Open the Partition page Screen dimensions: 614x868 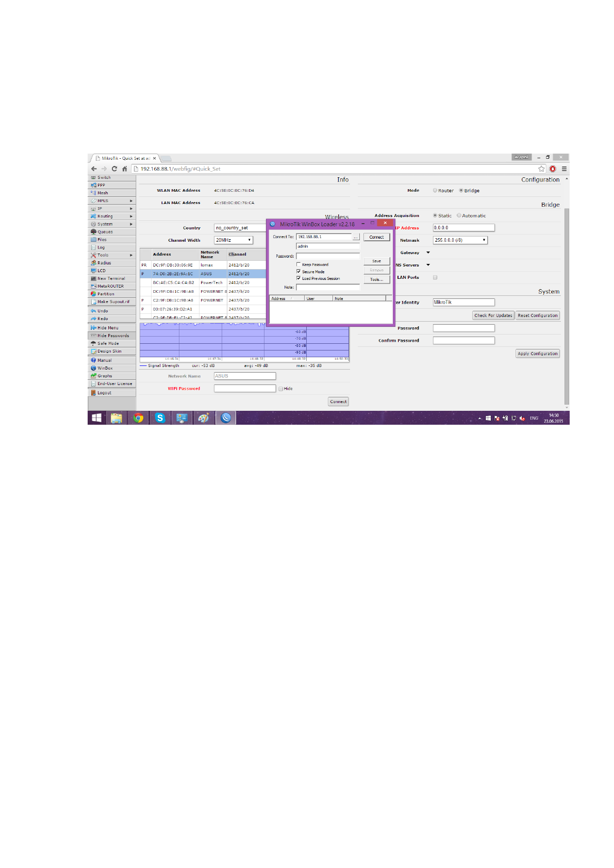(112, 294)
